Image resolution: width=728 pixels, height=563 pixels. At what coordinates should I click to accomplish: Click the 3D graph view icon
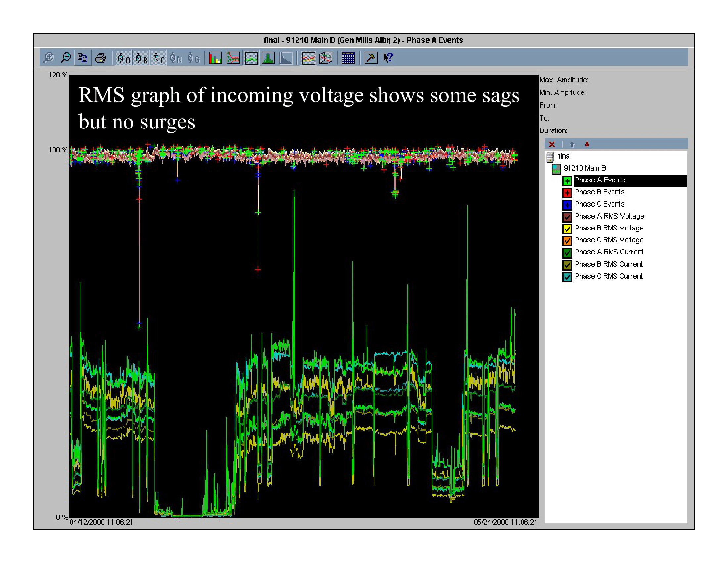(x=326, y=58)
